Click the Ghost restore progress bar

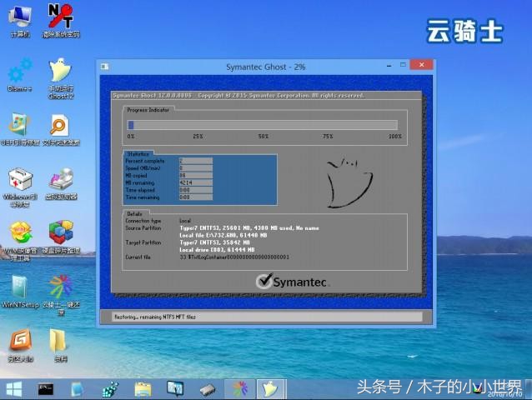pos(263,125)
